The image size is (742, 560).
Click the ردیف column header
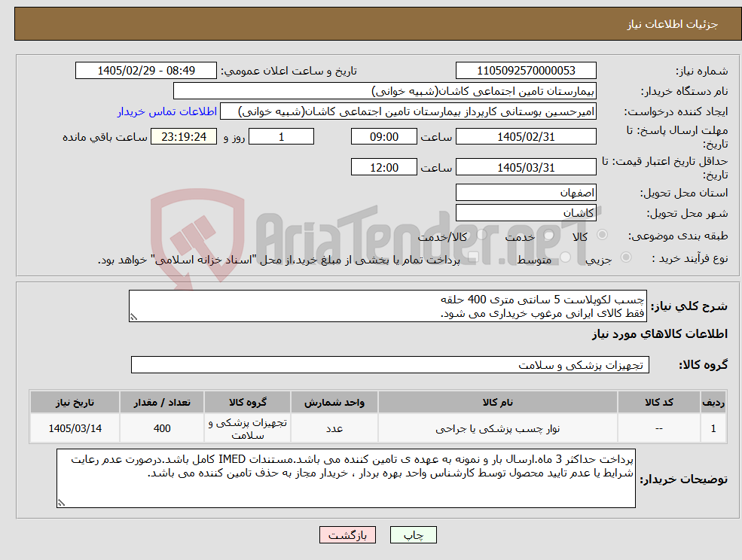click(713, 402)
